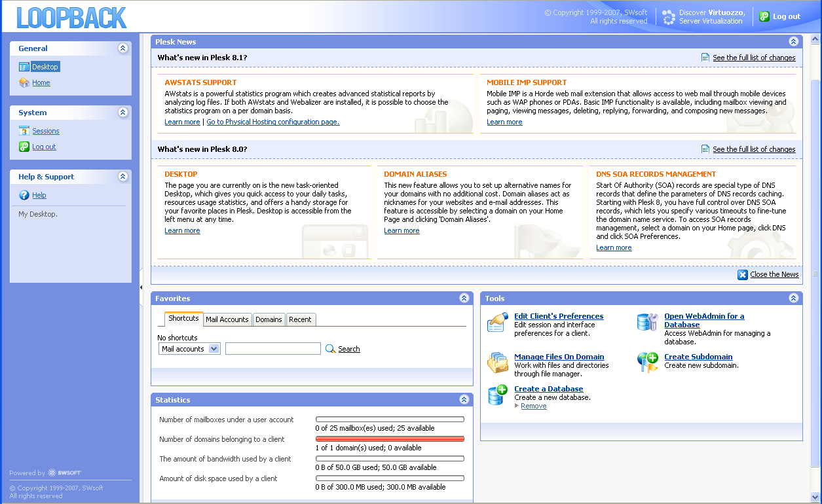
Task: Click the header Log out button
Action: [x=779, y=16]
